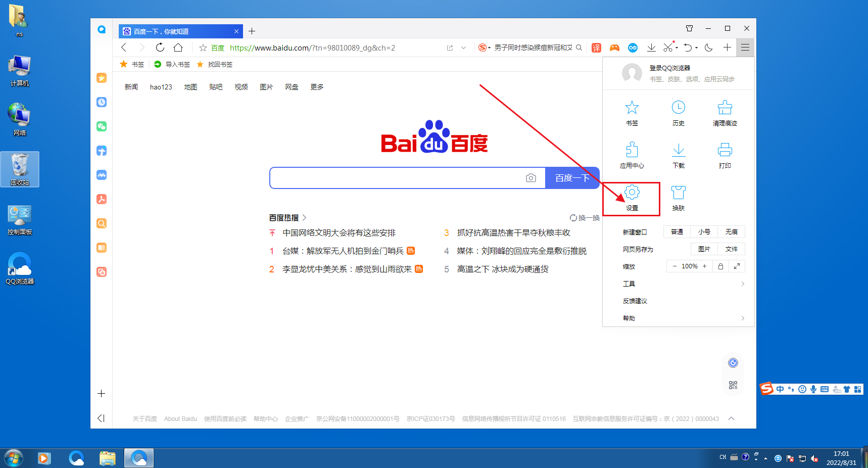Open a new 普通 window
This screenshot has height=468, width=868.
[677, 232]
